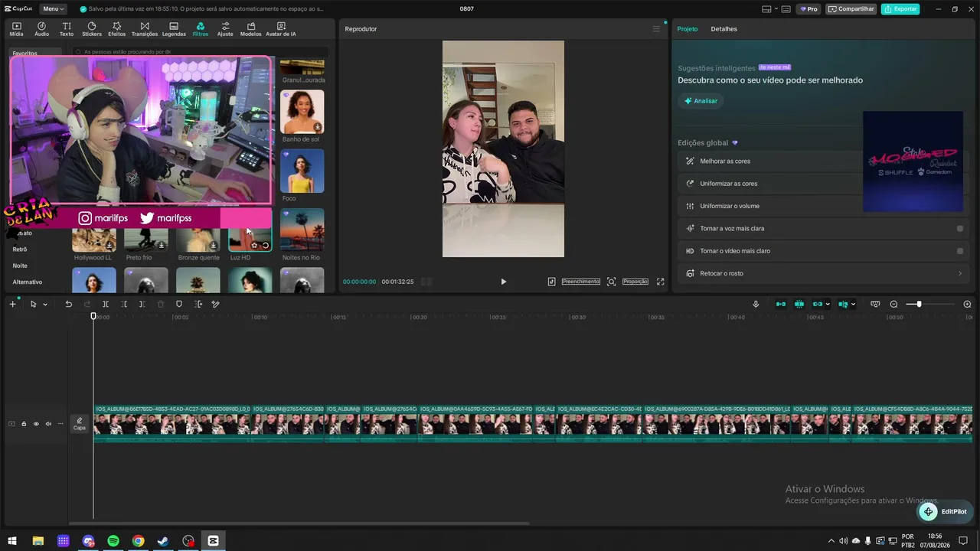Download the Preto frio filter
This screenshot has height=551, width=980.
162,246
